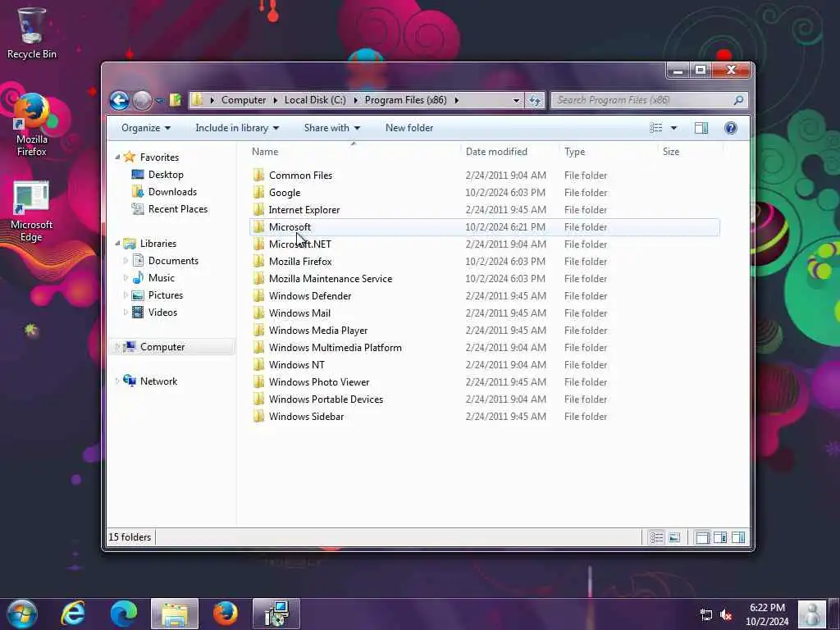Select Recent Places under Favorites
840x630 pixels.
click(x=177, y=209)
